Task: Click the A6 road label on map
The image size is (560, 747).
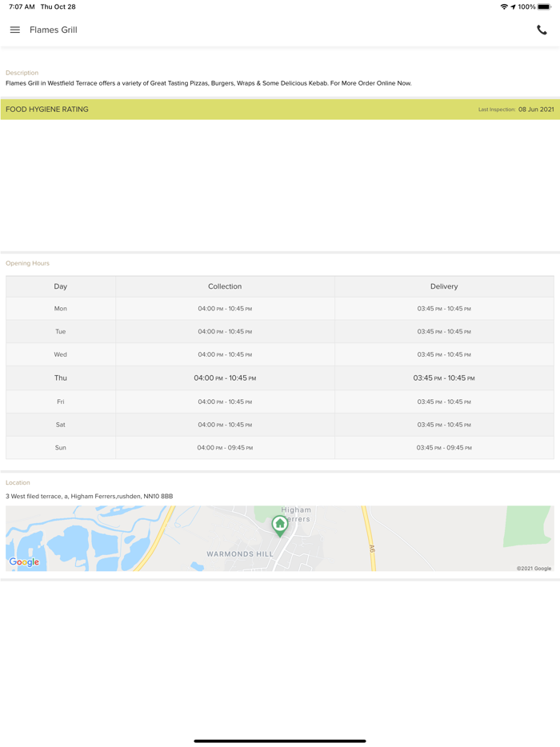Action: pos(372,549)
